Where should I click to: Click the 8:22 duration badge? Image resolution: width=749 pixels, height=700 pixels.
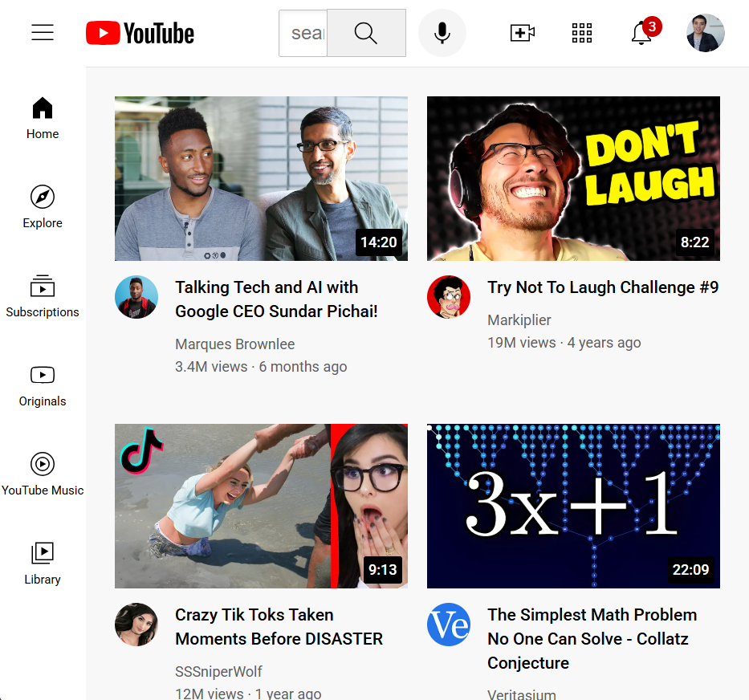(x=694, y=242)
